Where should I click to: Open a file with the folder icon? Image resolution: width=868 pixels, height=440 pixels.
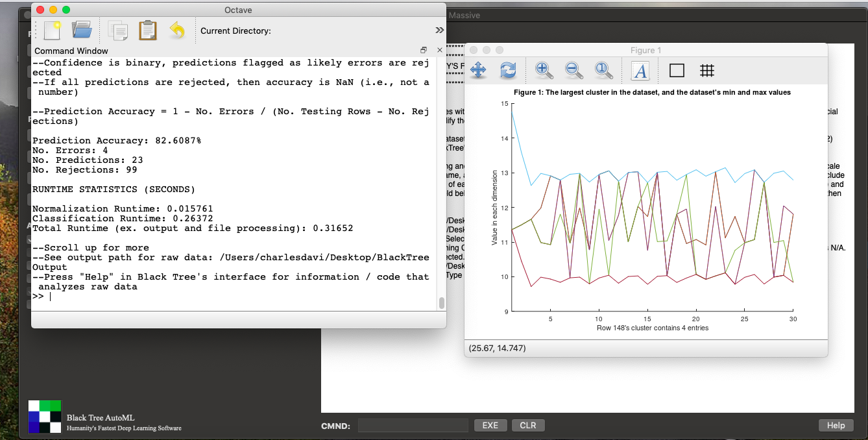pos(82,30)
